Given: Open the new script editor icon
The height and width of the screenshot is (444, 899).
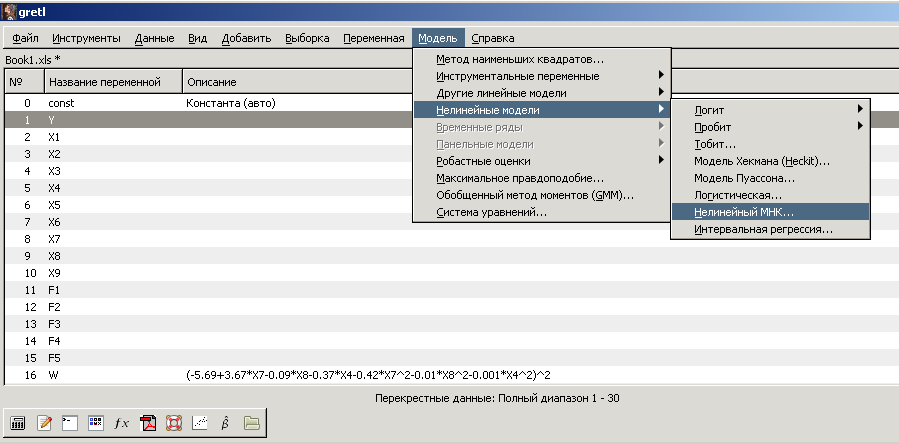Looking at the screenshot, I should pos(44,423).
